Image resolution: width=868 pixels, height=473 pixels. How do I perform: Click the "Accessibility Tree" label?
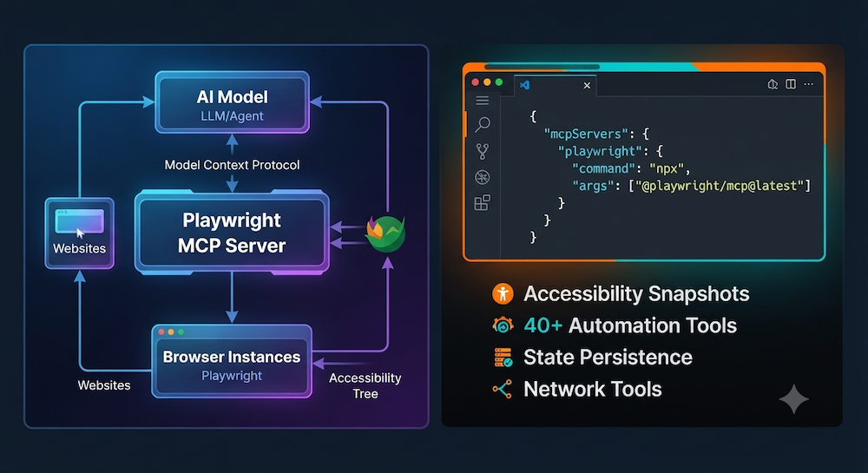365,385
